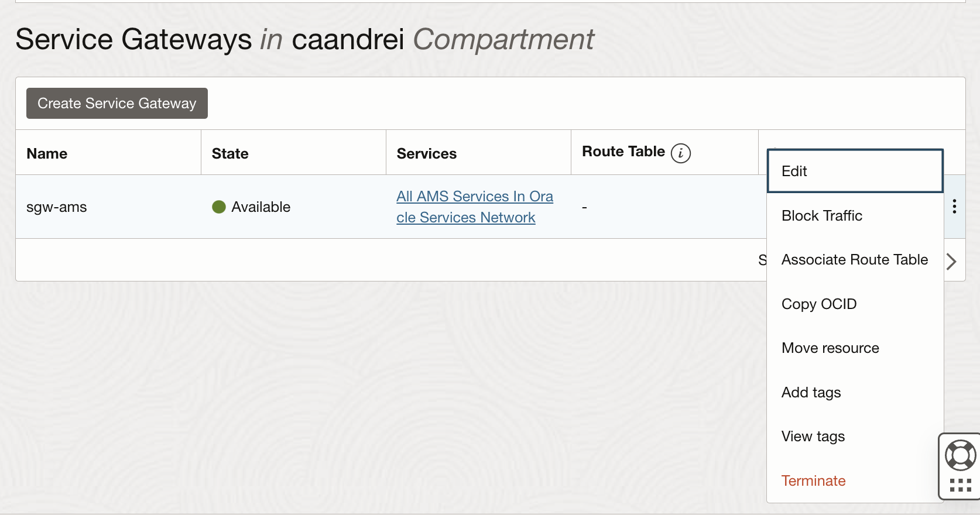Click the dotted grip below help icon

pos(960,485)
